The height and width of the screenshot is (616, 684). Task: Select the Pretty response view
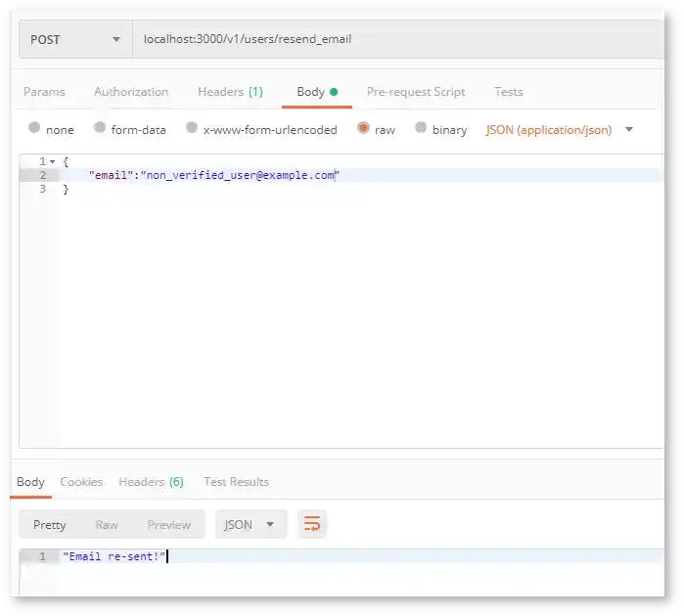pyautogui.click(x=49, y=524)
